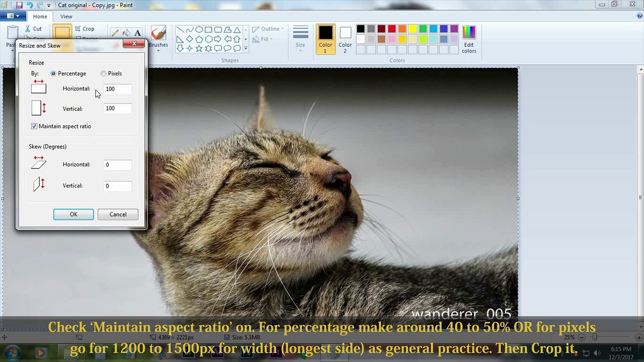Click the Save icon in the title bar

pos(19,5)
